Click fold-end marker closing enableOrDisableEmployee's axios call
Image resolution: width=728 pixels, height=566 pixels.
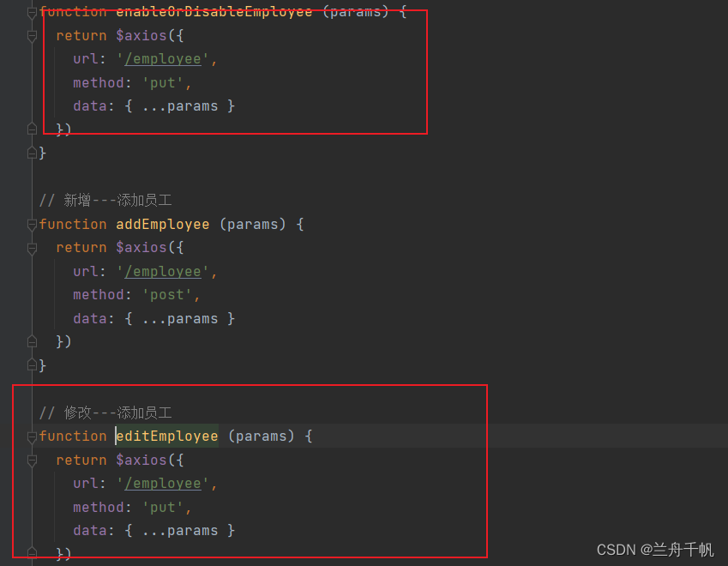33,129
